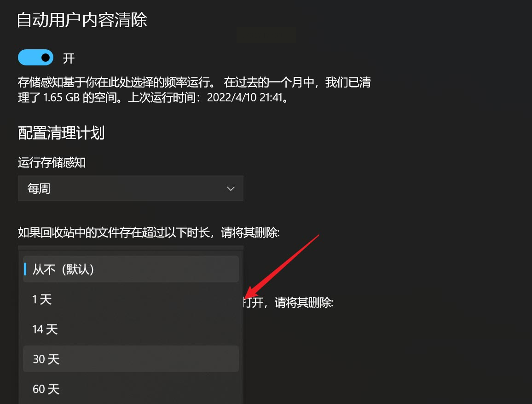Turn off the 自动用户内容清除 toggle switch

pos(35,58)
